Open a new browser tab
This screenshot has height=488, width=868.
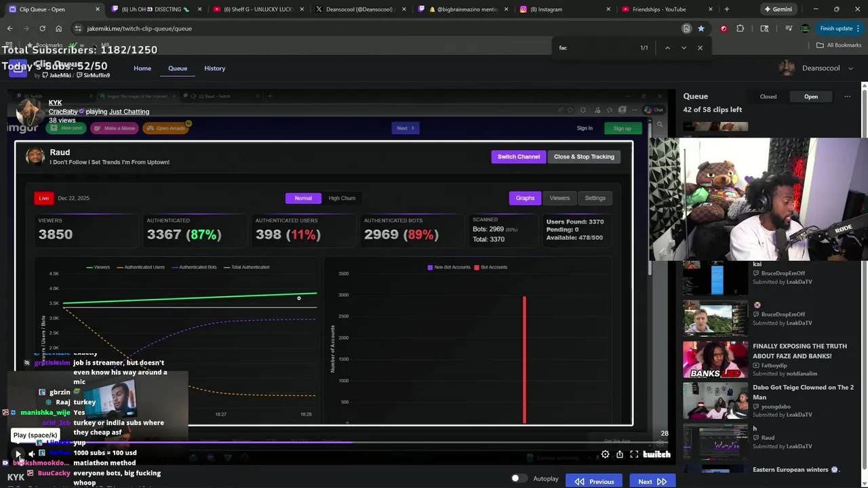pyautogui.click(x=726, y=9)
